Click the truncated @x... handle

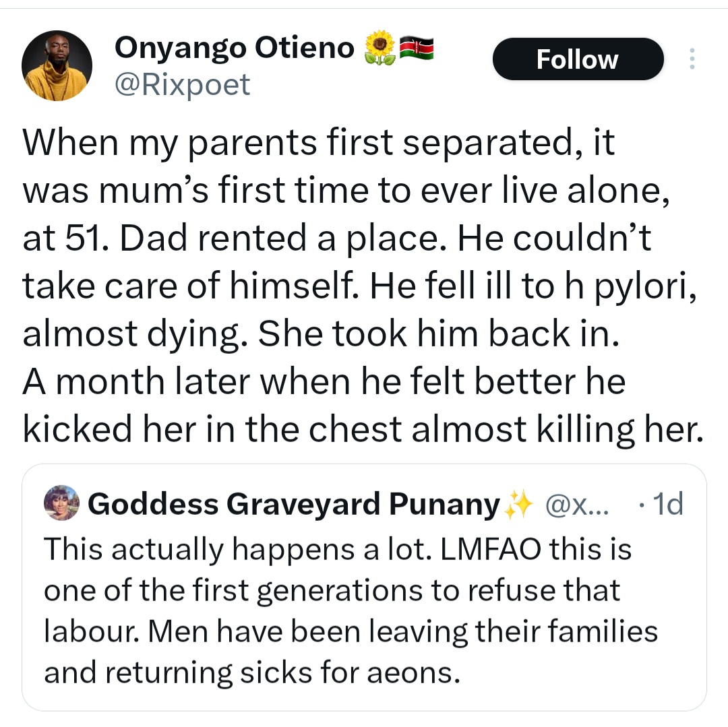(x=575, y=503)
